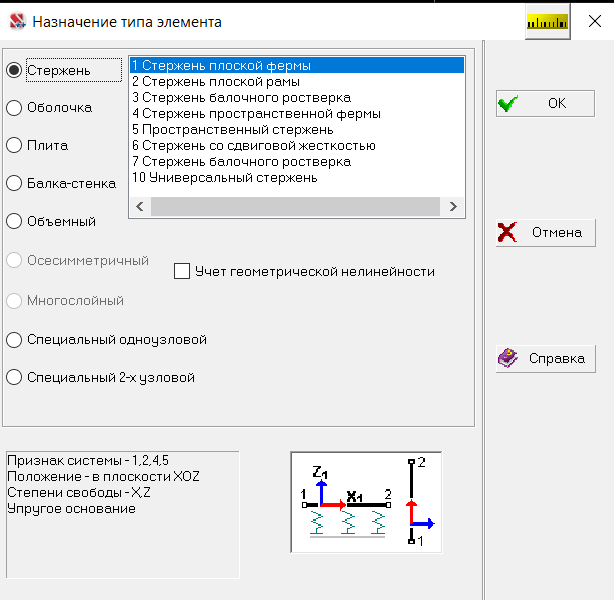
Task: Click the Степени свободы - X,Z text
Action: click(79, 493)
